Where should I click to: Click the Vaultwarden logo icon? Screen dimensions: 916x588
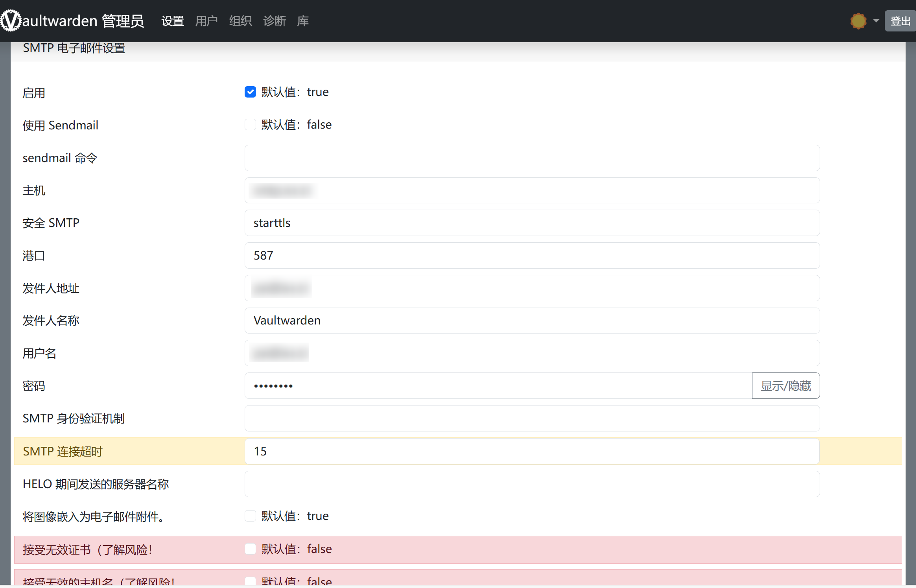tap(10, 20)
